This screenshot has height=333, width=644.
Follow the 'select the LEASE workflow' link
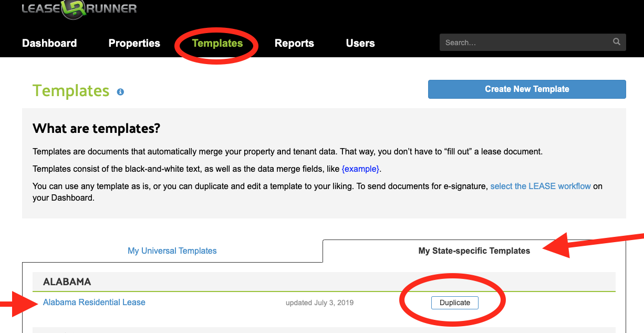coord(540,186)
